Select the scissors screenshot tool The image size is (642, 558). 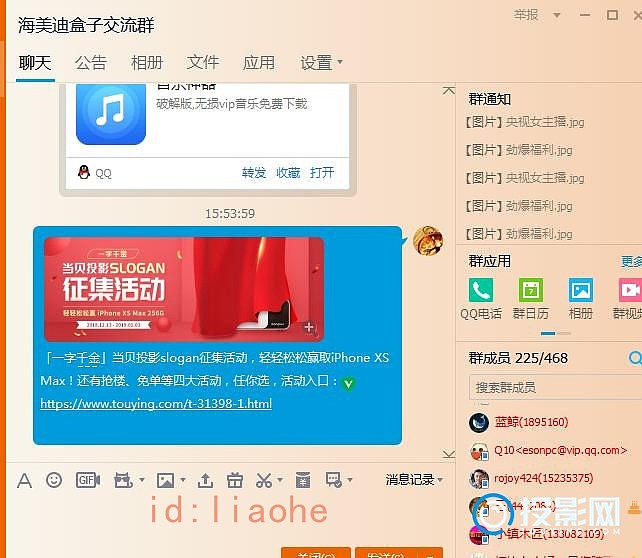coord(264,480)
